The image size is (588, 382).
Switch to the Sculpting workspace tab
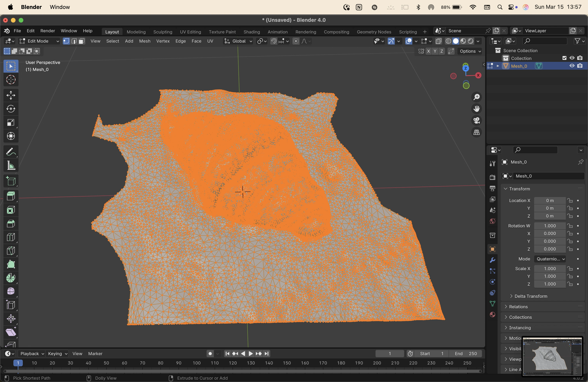163,32
